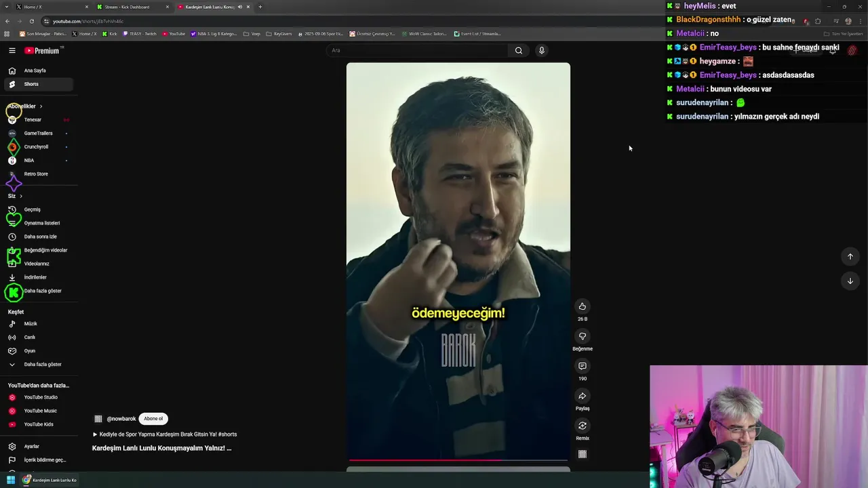Mute the YouTube tab audio icon
This screenshot has height=488, width=868.
(240, 7)
